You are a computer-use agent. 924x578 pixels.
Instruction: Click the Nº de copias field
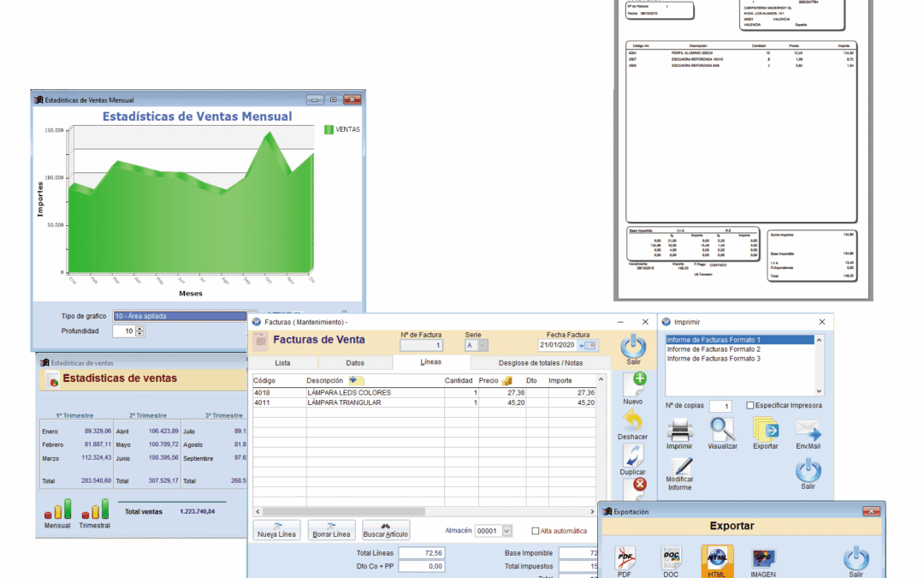click(720, 406)
